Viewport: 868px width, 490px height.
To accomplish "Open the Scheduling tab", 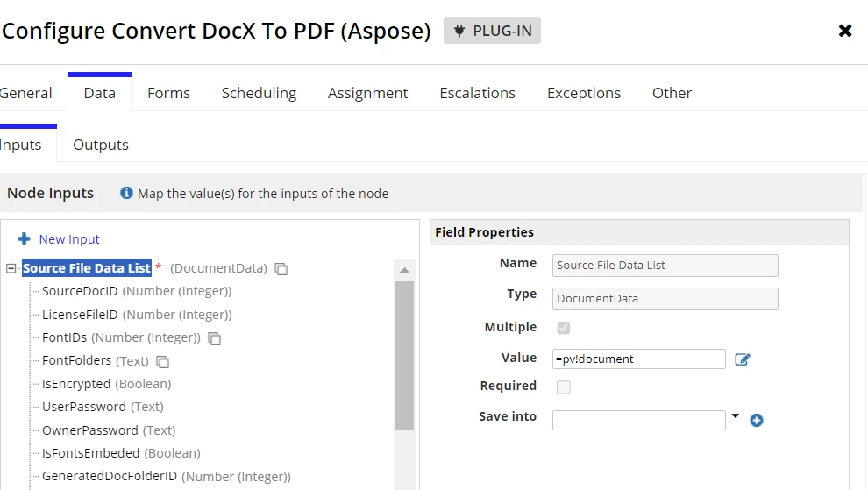I will coord(259,93).
